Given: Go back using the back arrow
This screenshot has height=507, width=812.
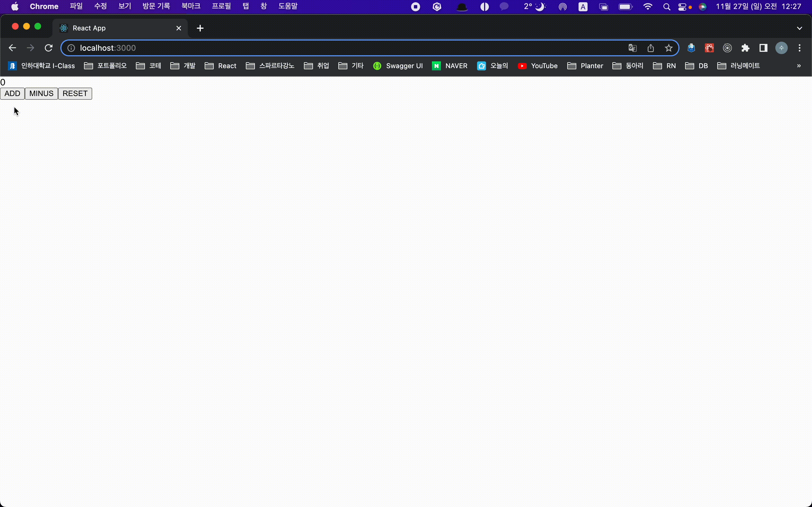Looking at the screenshot, I should (x=12, y=48).
